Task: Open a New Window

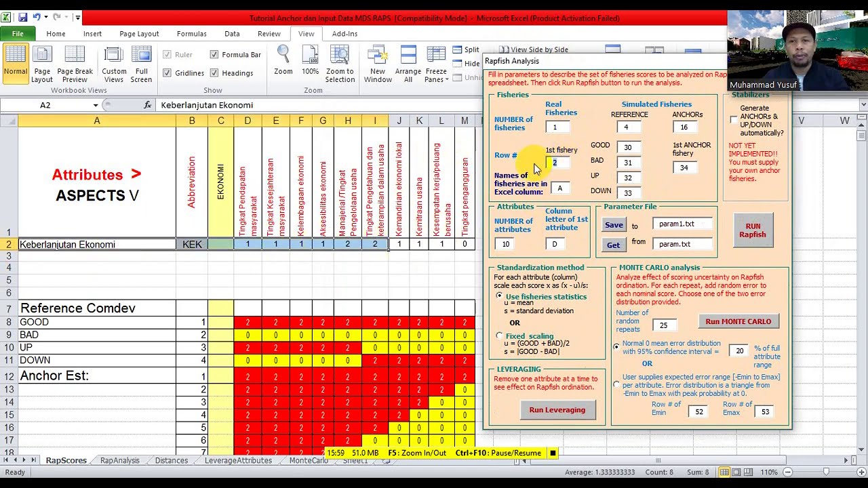Action: [x=378, y=65]
